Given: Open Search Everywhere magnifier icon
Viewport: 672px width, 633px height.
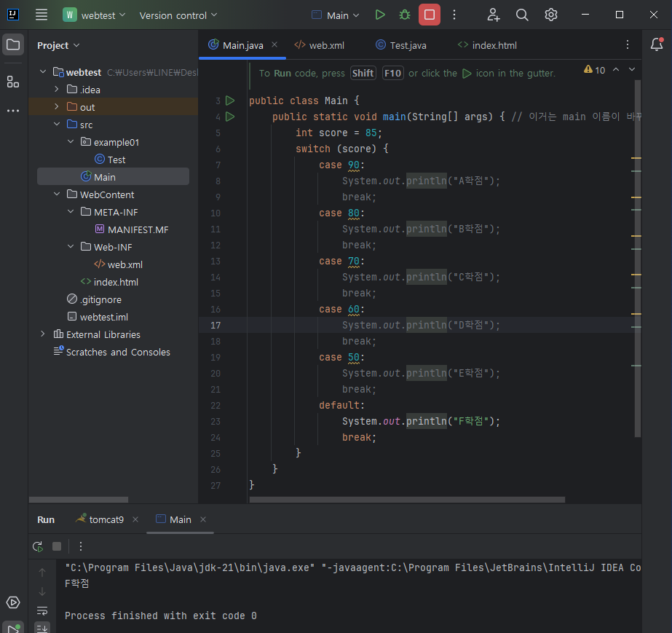Looking at the screenshot, I should (521, 15).
